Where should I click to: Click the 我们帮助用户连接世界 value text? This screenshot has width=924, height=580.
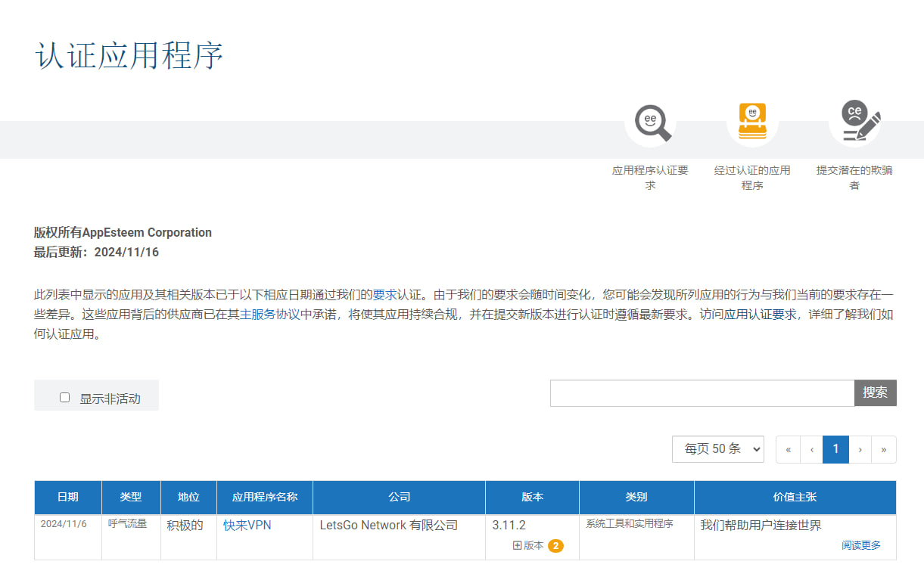761,525
